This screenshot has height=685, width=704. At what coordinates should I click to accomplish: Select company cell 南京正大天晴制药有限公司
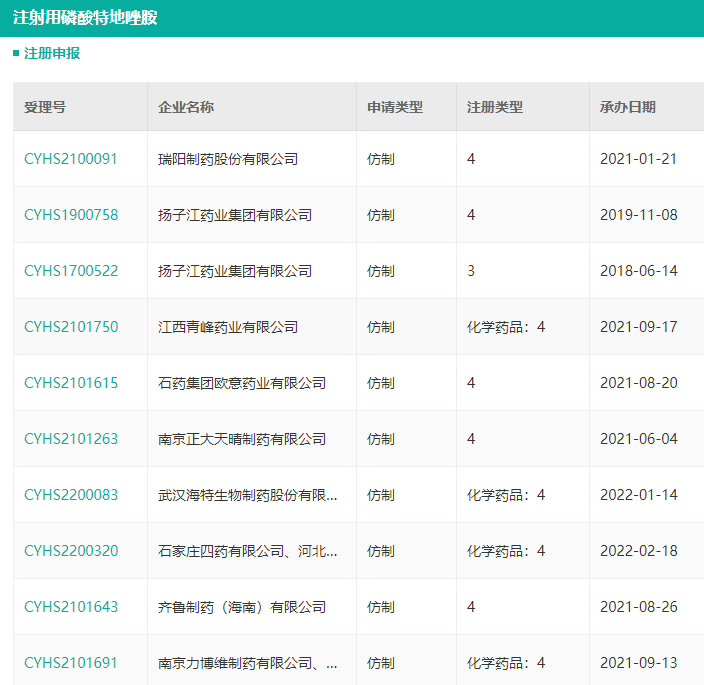[x=242, y=439]
